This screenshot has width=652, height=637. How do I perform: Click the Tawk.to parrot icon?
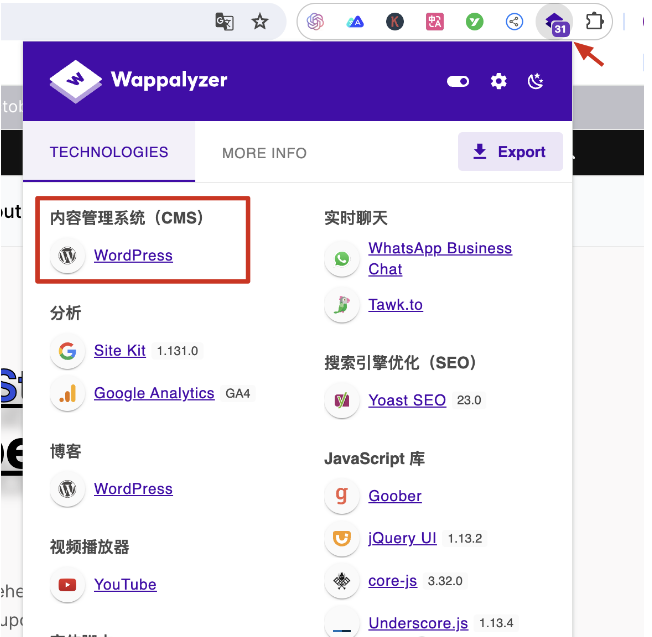(342, 305)
